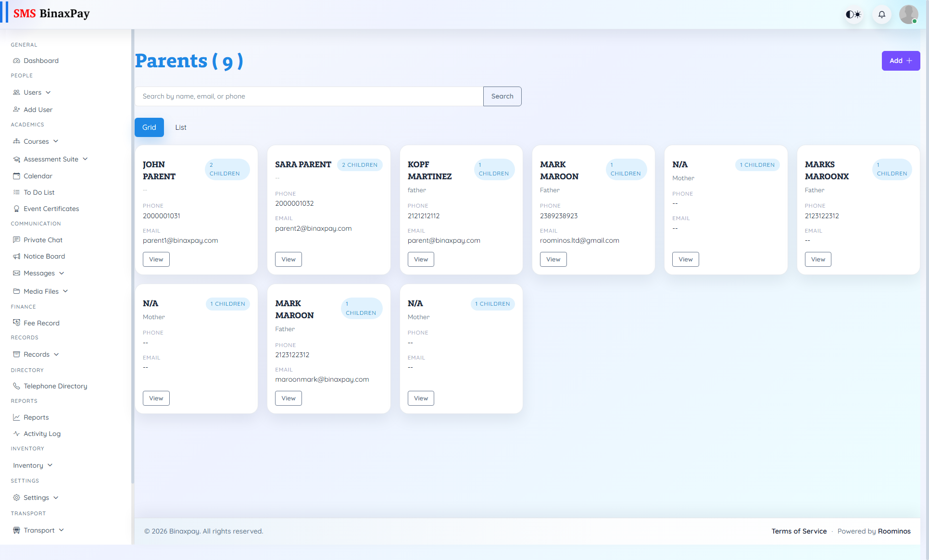Select the Grid view tab

pyautogui.click(x=149, y=127)
